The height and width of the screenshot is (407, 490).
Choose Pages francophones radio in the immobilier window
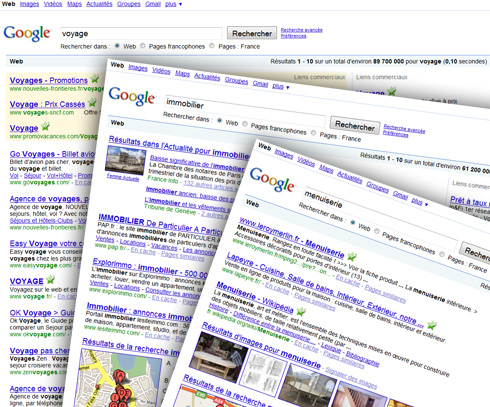pyautogui.click(x=245, y=124)
